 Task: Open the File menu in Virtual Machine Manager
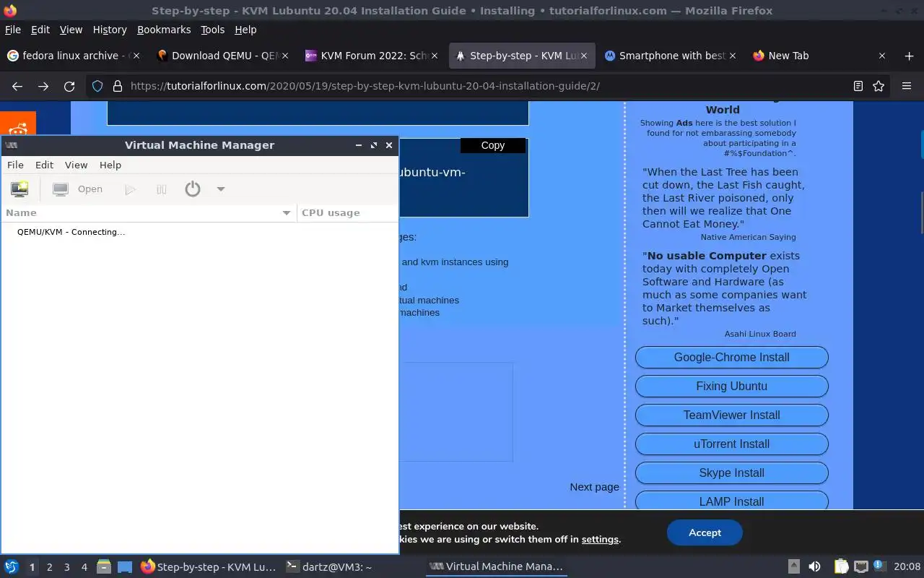pyautogui.click(x=15, y=165)
